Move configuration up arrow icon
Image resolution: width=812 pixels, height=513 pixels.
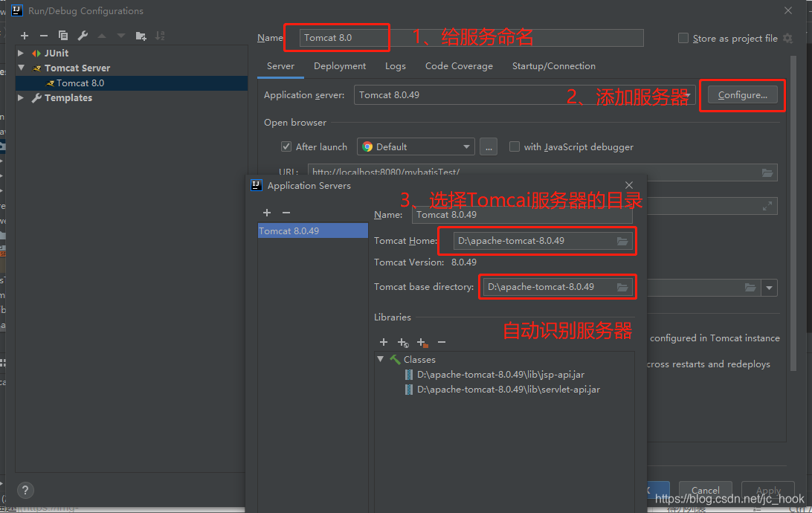(x=102, y=36)
